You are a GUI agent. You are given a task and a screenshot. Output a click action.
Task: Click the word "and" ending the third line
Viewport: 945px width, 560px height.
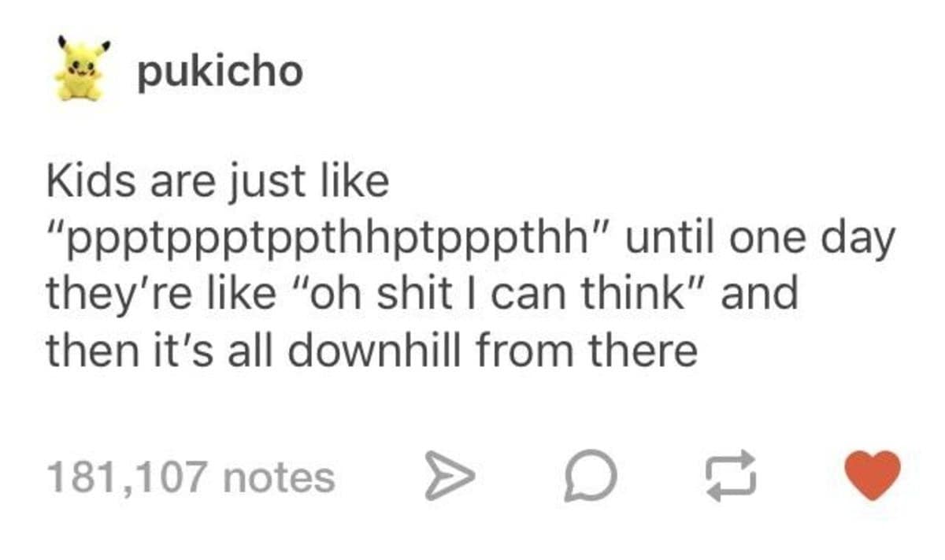point(760,295)
